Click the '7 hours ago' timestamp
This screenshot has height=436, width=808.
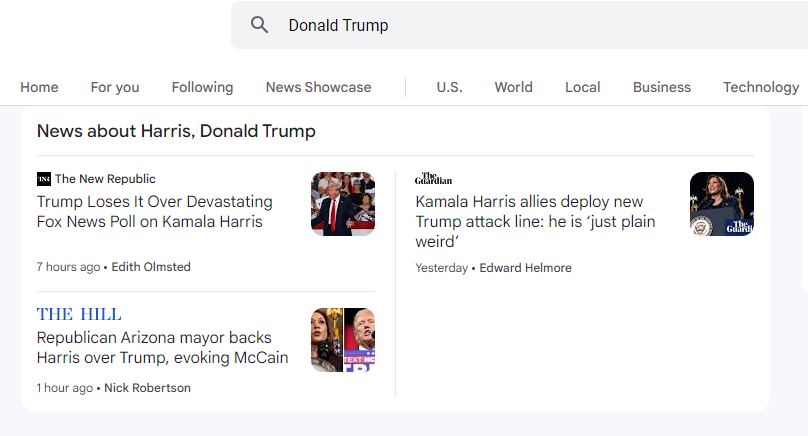point(69,267)
